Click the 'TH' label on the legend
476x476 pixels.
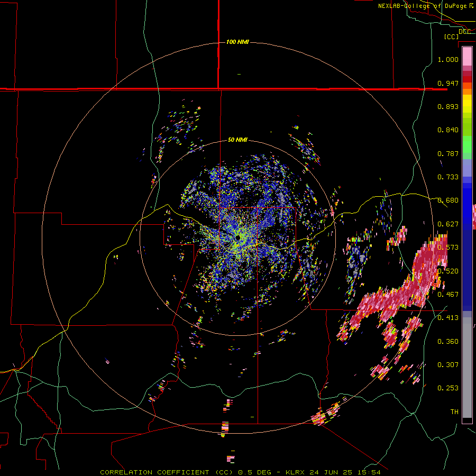pos(454,411)
